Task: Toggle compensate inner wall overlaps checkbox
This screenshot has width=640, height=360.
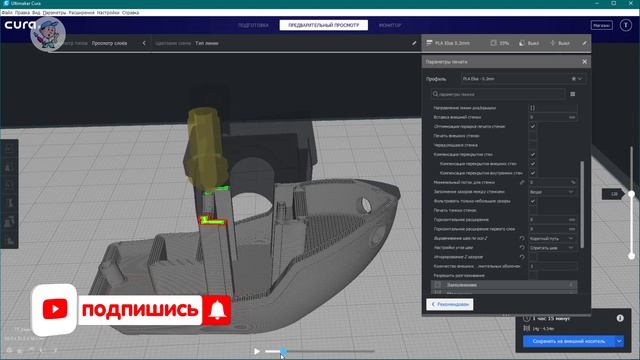Action: pyautogui.click(x=532, y=173)
